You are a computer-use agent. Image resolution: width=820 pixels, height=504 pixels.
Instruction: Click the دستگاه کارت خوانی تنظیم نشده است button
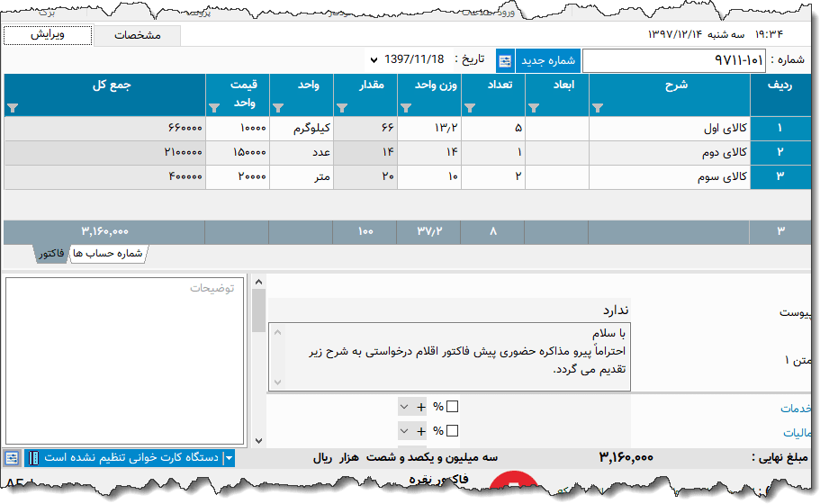(x=131, y=458)
